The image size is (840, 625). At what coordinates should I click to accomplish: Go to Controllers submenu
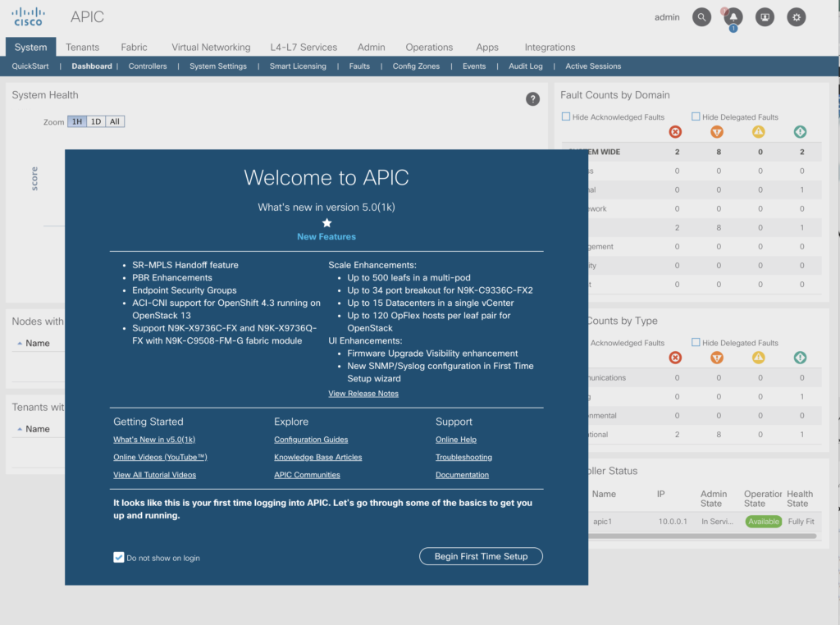(148, 66)
